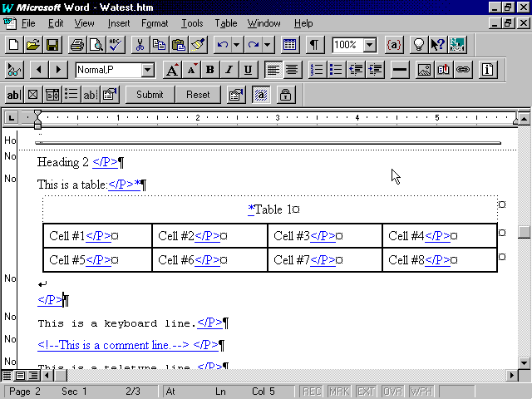Click the vertical scrollbar down arrow
Screen dimensions: 532x399
524,363
